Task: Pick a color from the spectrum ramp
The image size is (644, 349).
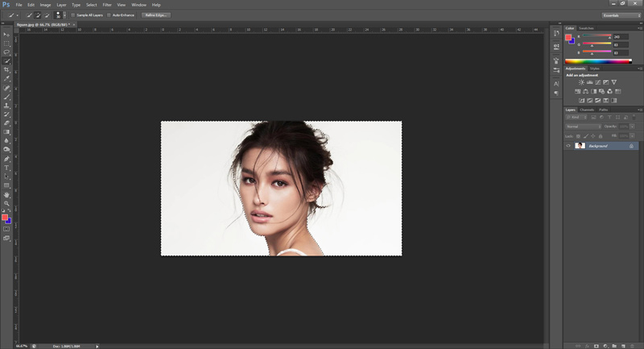Action: point(598,61)
